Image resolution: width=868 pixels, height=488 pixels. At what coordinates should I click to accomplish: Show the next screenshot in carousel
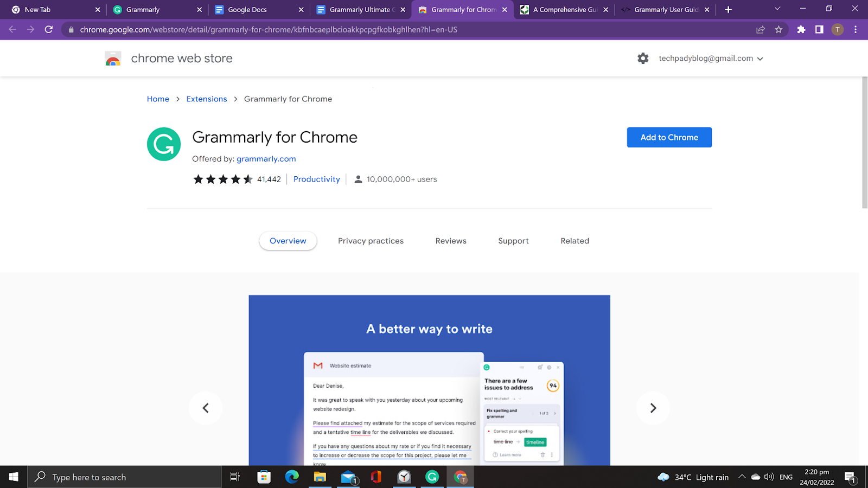[x=653, y=408]
